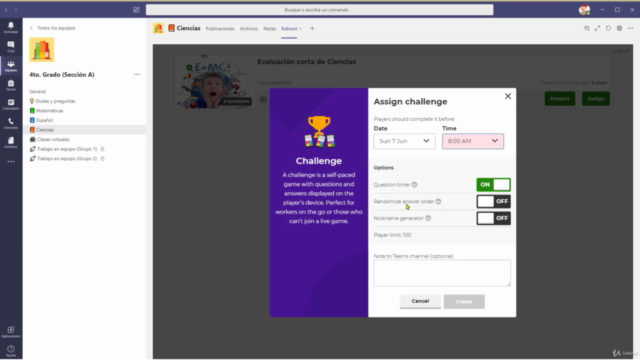Show tab conversation icon

(x=587, y=28)
